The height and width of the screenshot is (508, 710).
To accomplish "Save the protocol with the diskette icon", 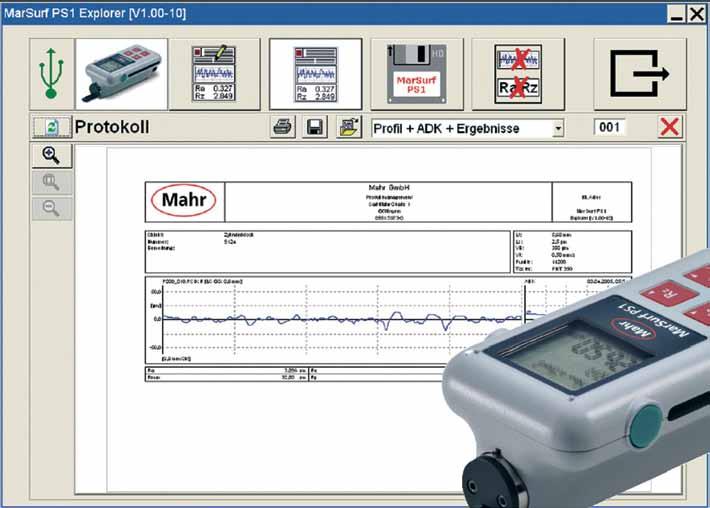I will 315,127.
